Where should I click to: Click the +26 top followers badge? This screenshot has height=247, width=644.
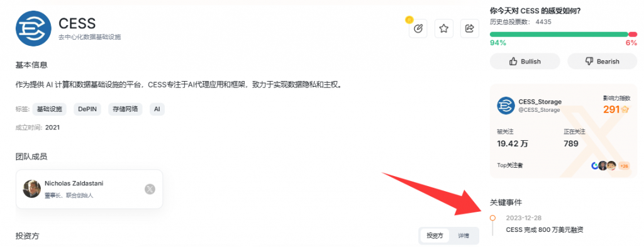coord(624,166)
